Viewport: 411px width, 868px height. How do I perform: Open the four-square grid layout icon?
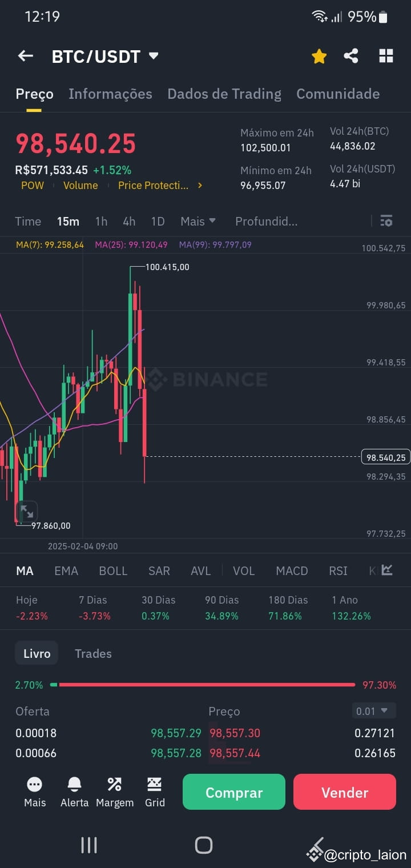(x=386, y=56)
